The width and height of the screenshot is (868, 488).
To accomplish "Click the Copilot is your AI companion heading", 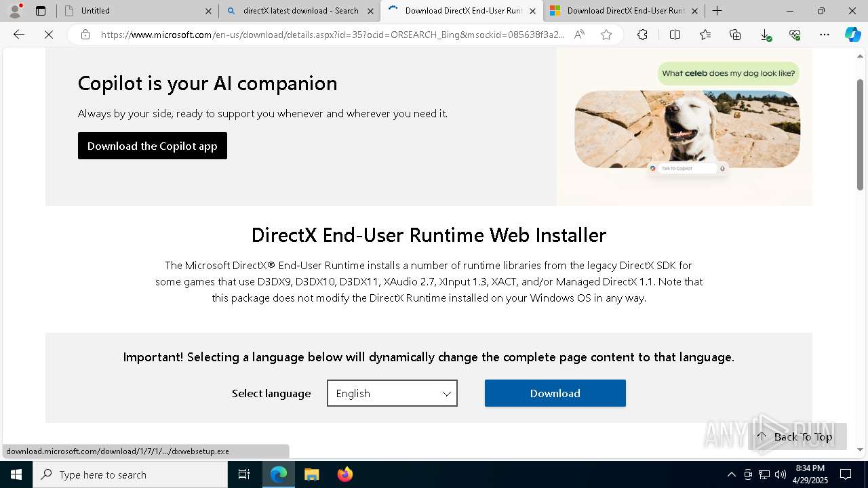I will pyautogui.click(x=208, y=83).
